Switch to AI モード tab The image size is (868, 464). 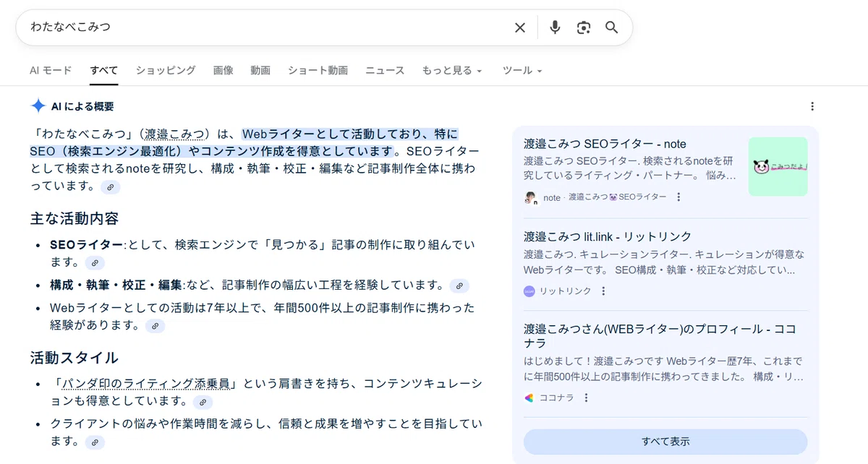[51, 70]
